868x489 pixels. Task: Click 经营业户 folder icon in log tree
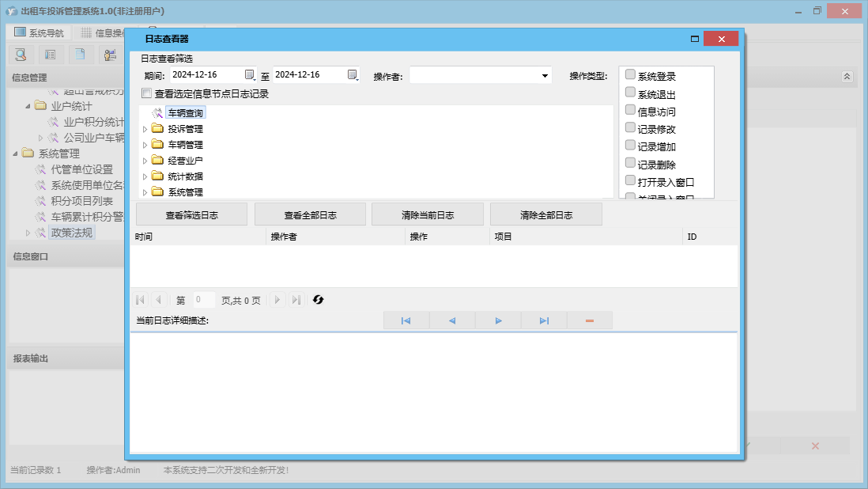[x=158, y=161]
